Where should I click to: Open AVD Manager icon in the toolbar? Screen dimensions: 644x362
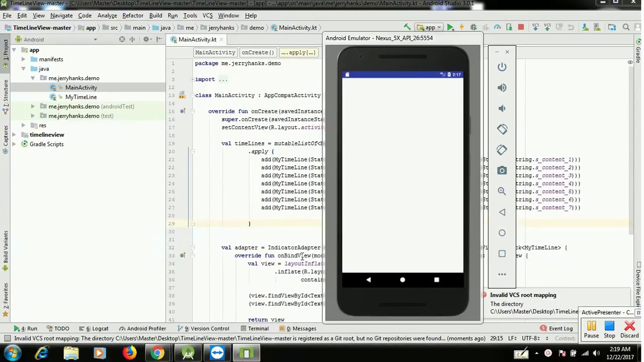click(585, 27)
